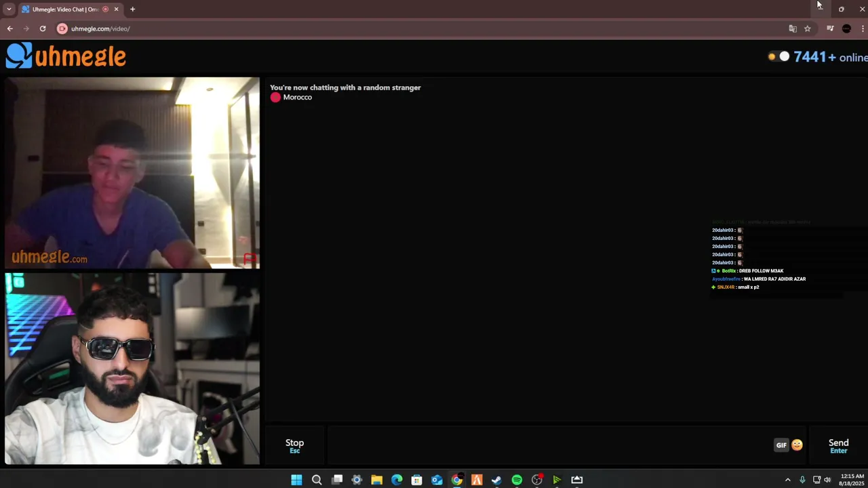Click the translate page icon
Screen dimensions: 868x488
793,28
